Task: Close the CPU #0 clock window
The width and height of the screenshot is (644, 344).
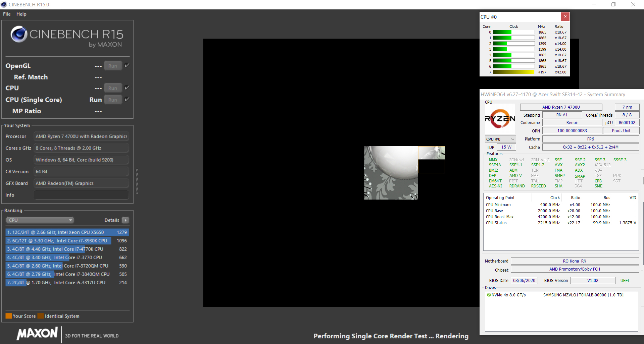Action: click(565, 16)
